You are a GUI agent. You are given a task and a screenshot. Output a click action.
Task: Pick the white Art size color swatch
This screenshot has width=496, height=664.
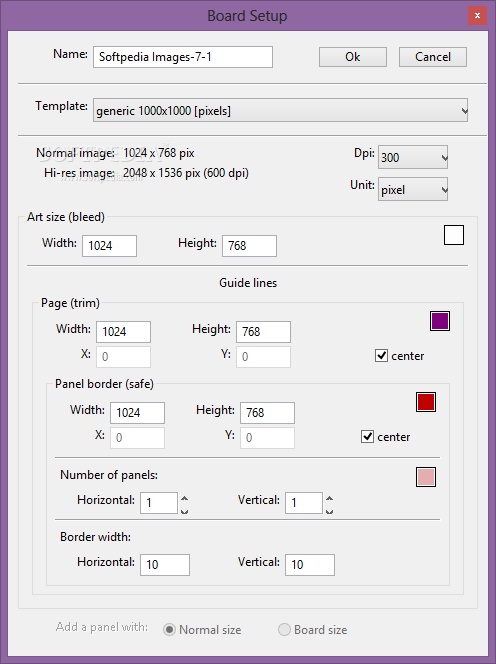(454, 235)
